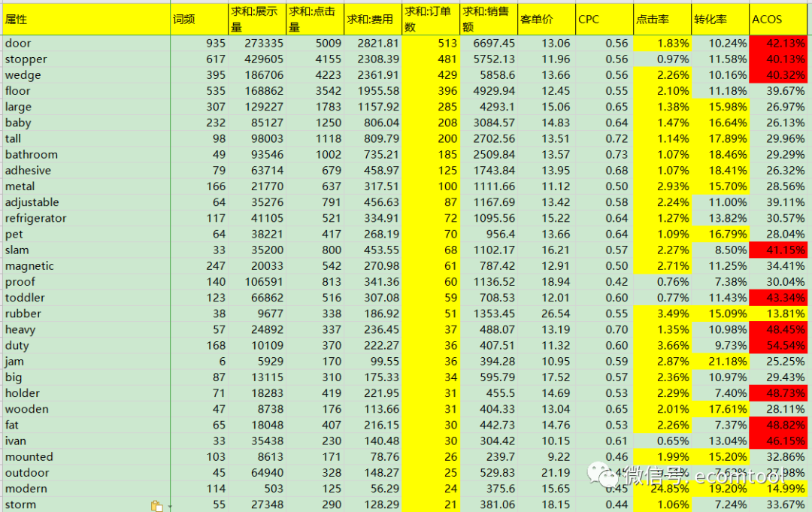This screenshot has width=812, height=512.
Task: Click the cell labeled stopper
Action: click(x=86, y=59)
